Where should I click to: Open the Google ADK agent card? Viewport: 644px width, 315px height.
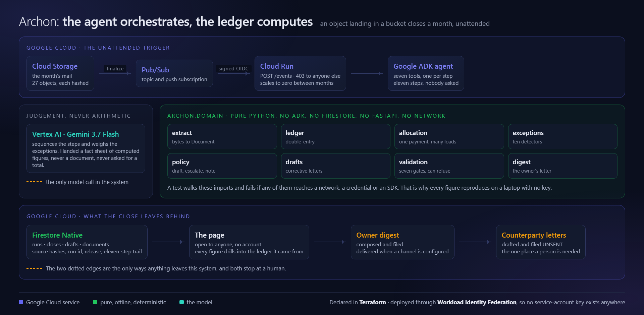(x=426, y=73)
